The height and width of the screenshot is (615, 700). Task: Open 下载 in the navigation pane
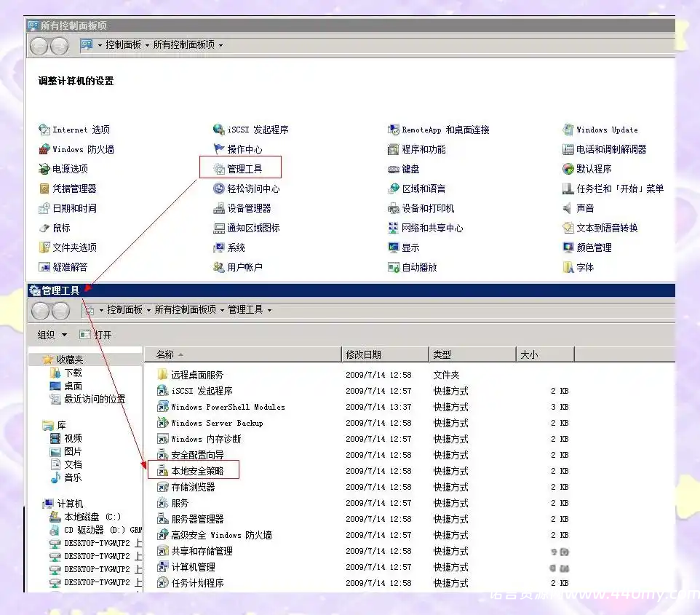[x=65, y=373]
